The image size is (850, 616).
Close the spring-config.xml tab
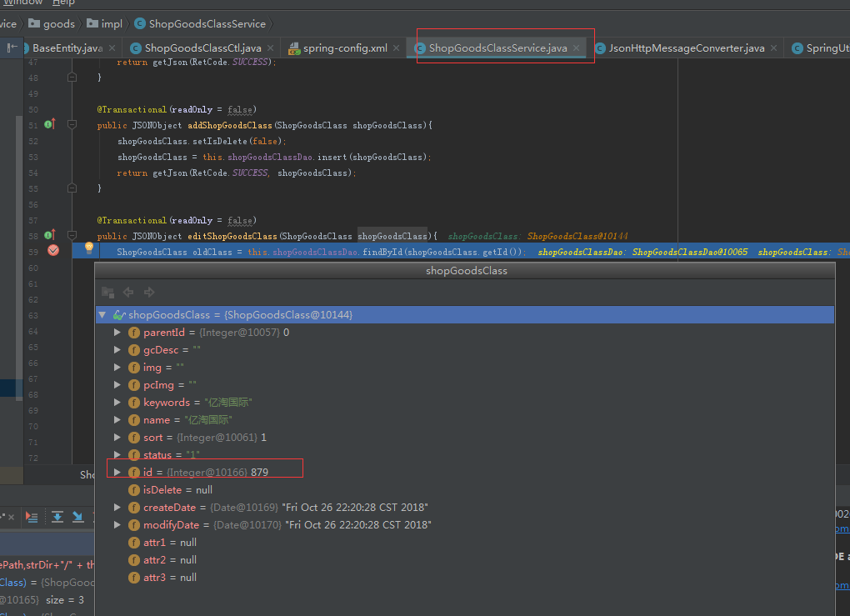[397, 48]
